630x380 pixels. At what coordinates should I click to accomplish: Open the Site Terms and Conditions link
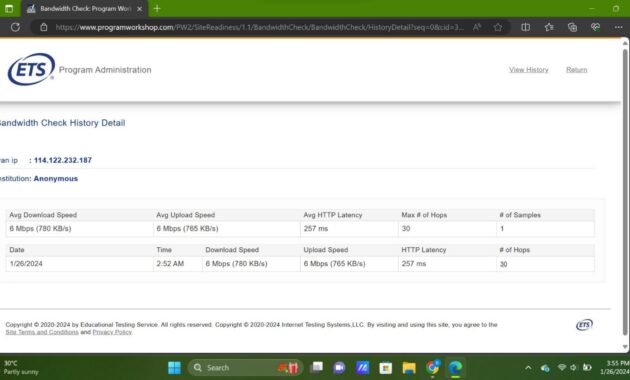[42, 332]
